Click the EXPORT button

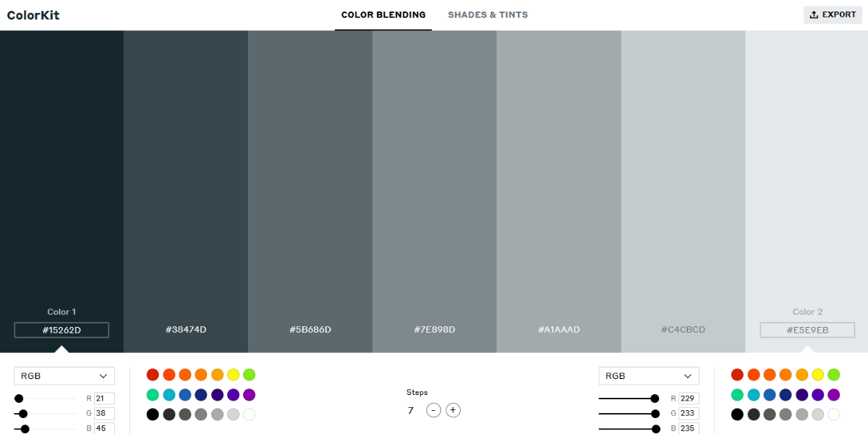point(833,14)
